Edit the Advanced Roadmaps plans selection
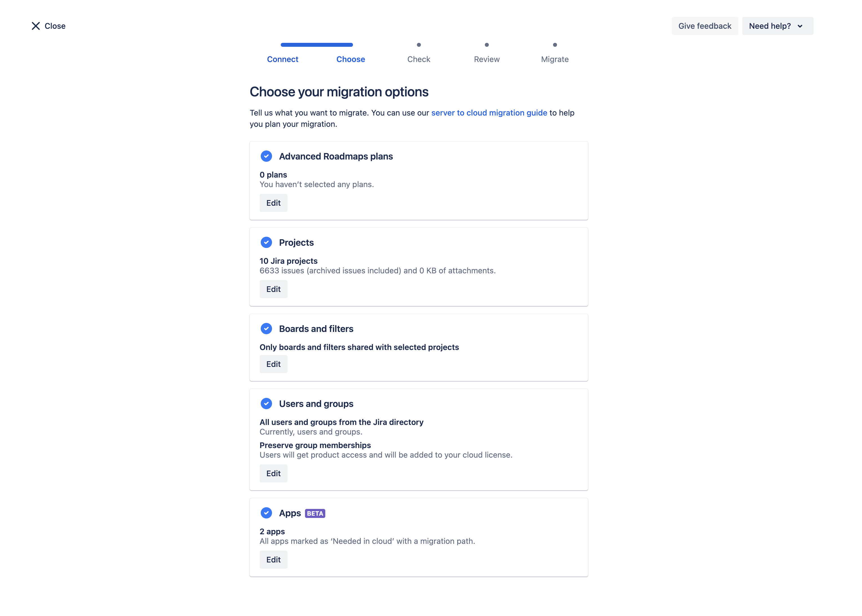 coord(273,203)
